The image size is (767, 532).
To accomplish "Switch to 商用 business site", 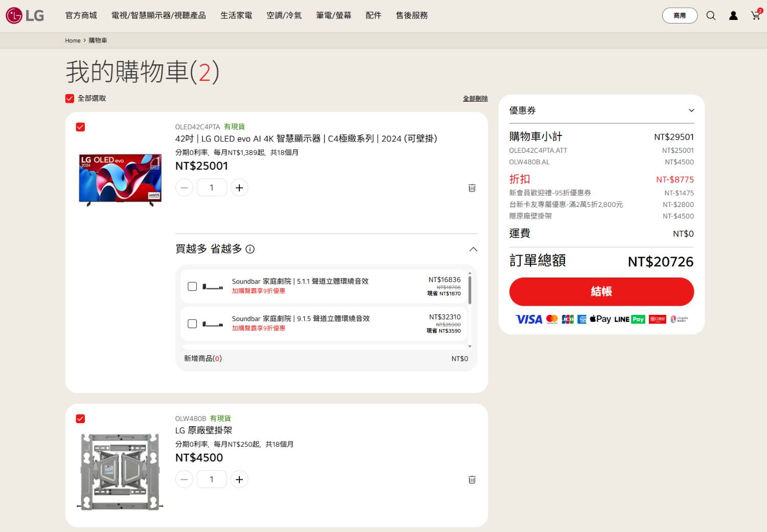I will click(x=680, y=15).
